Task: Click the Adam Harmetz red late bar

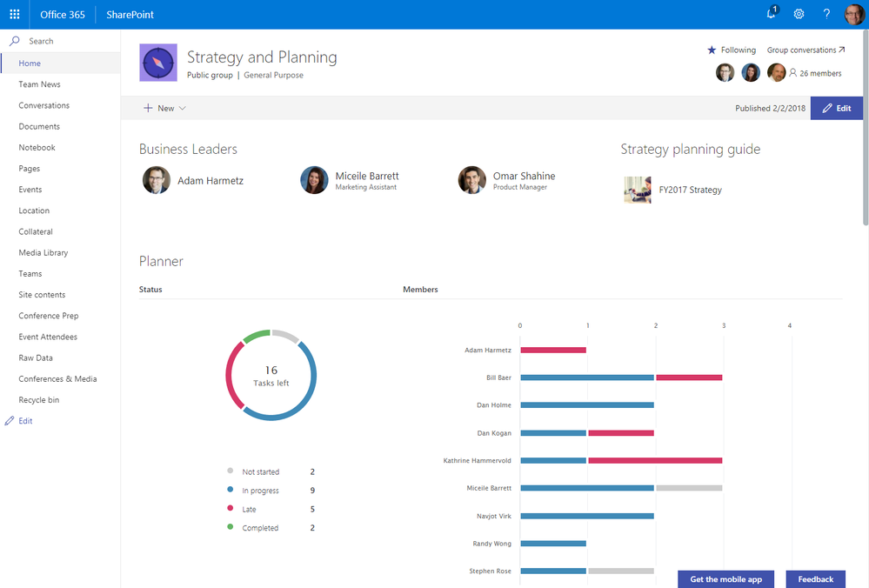Action: [553, 350]
